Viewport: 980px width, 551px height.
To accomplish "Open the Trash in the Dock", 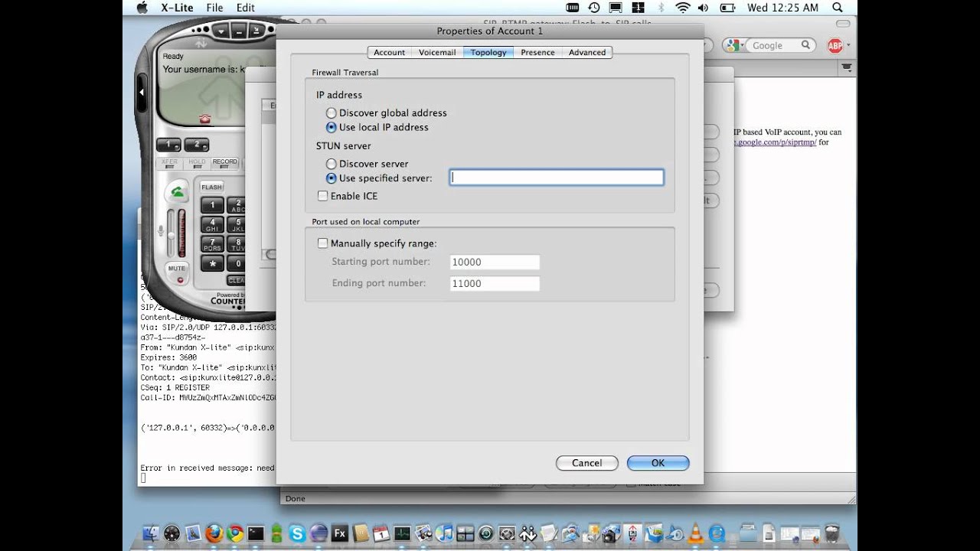I will click(x=832, y=533).
